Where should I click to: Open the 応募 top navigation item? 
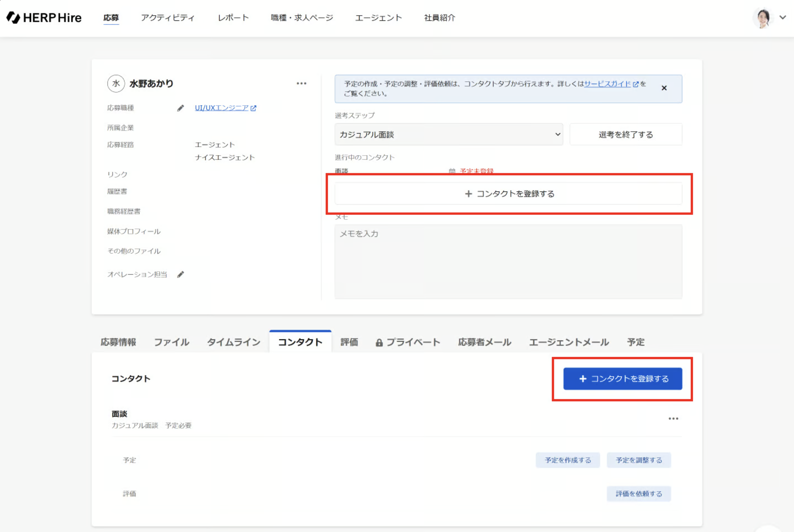pyautogui.click(x=111, y=18)
